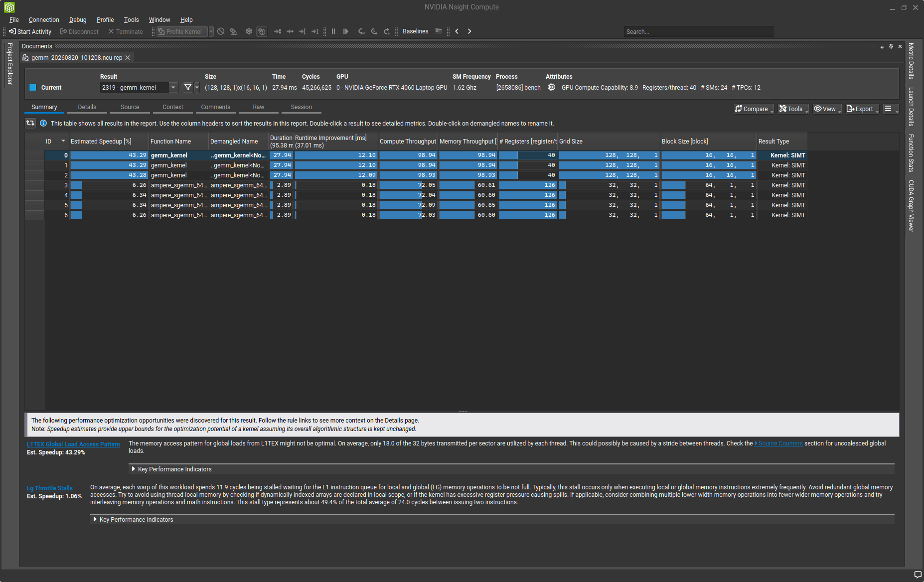
Task: Close the gemm_20260820_101208.ncu-rep tab
Action: click(128, 58)
